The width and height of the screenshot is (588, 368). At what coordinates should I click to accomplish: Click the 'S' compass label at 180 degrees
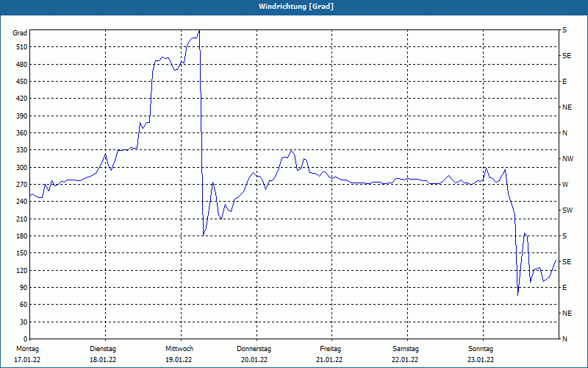coord(564,236)
